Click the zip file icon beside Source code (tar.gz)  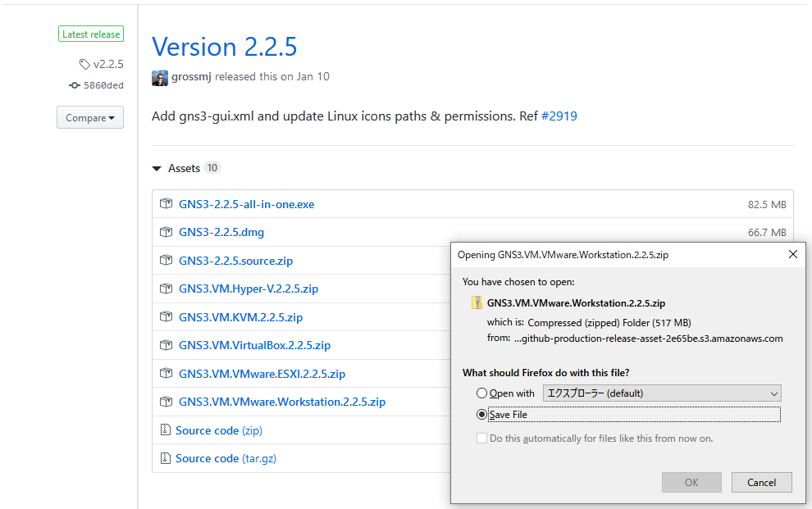tap(165, 458)
